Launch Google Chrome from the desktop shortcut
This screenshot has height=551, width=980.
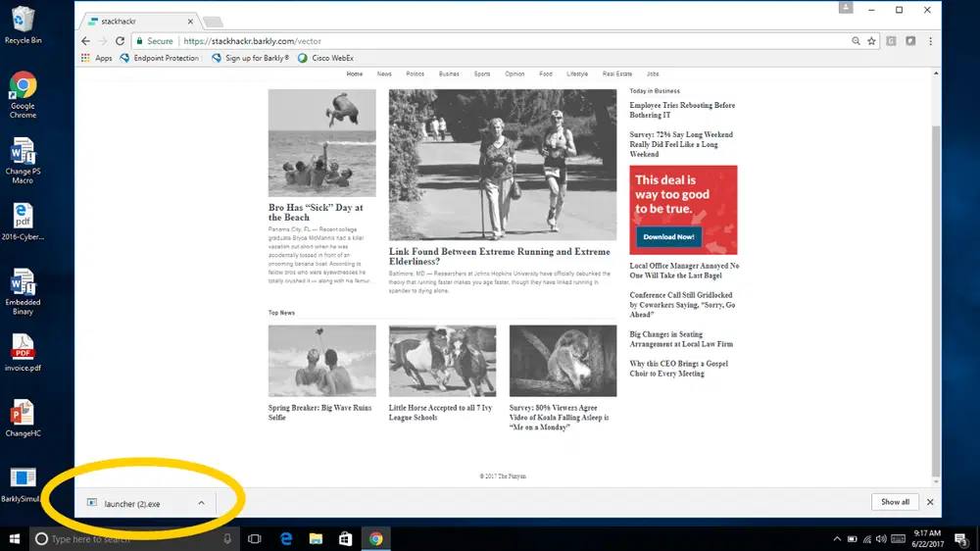(x=23, y=95)
